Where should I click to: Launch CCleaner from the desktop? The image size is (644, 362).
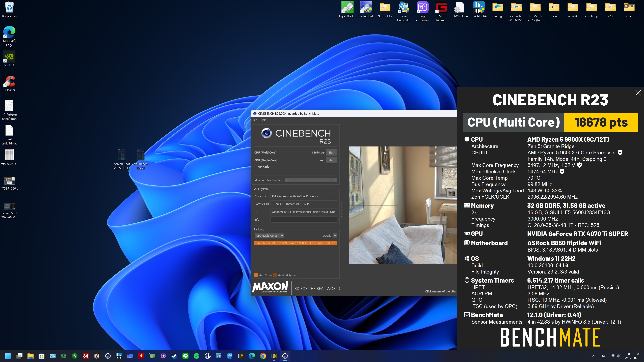pos(9,83)
